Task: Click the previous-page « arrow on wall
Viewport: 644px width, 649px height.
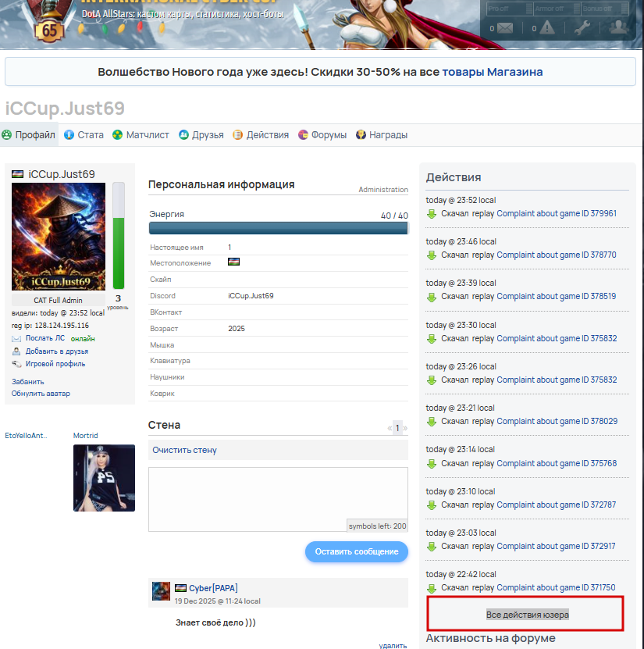Action: coord(390,428)
